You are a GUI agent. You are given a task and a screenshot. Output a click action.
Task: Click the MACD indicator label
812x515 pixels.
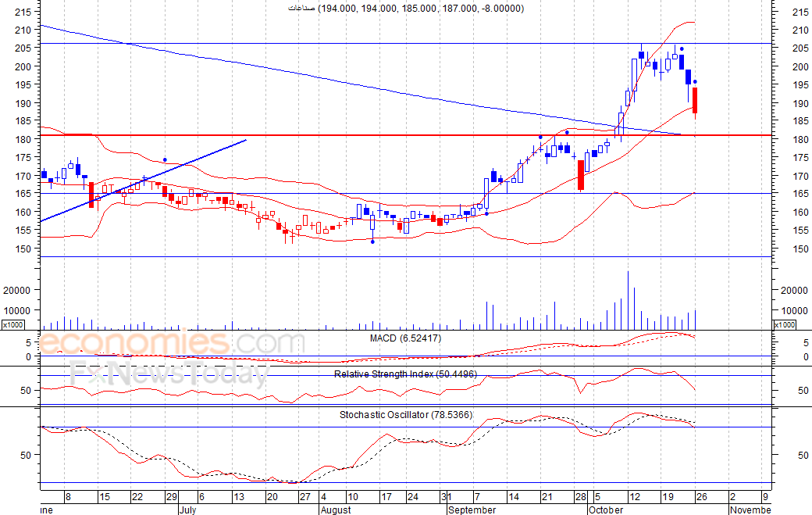click(x=405, y=338)
